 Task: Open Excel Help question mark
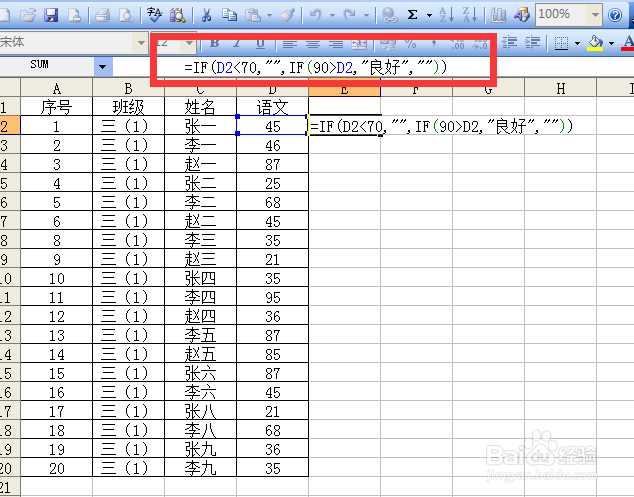click(x=615, y=15)
